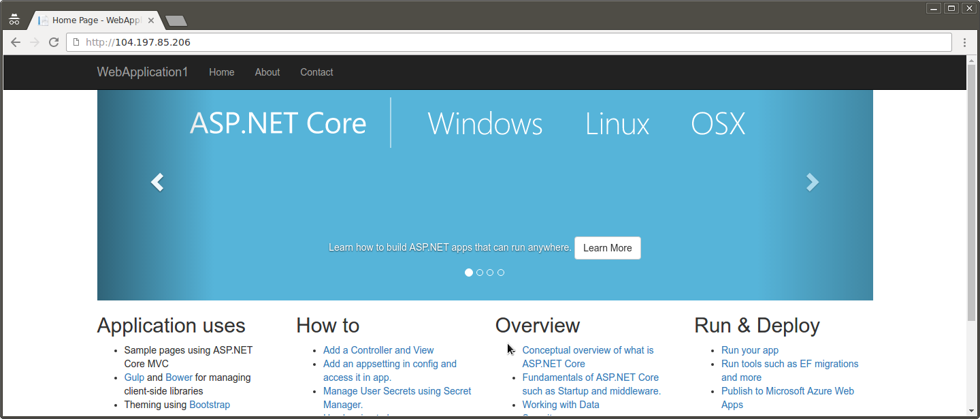Open the Gulp link
The height and width of the screenshot is (419, 980).
pos(134,377)
